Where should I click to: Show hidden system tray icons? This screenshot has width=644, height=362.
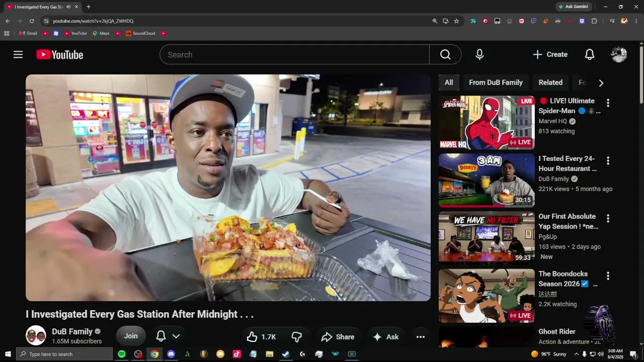coord(577,354)
